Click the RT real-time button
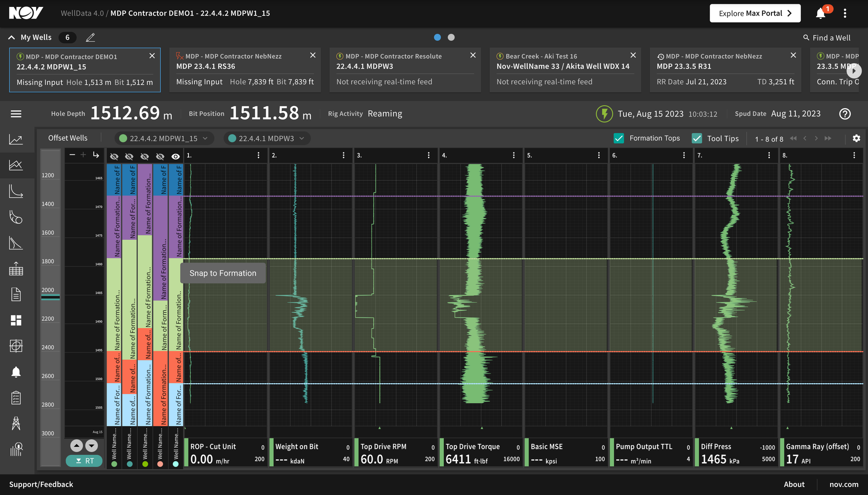 84,461
